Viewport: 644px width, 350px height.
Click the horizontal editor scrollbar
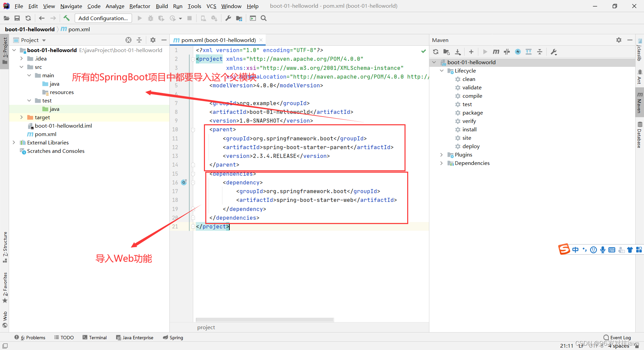(265, 319)
